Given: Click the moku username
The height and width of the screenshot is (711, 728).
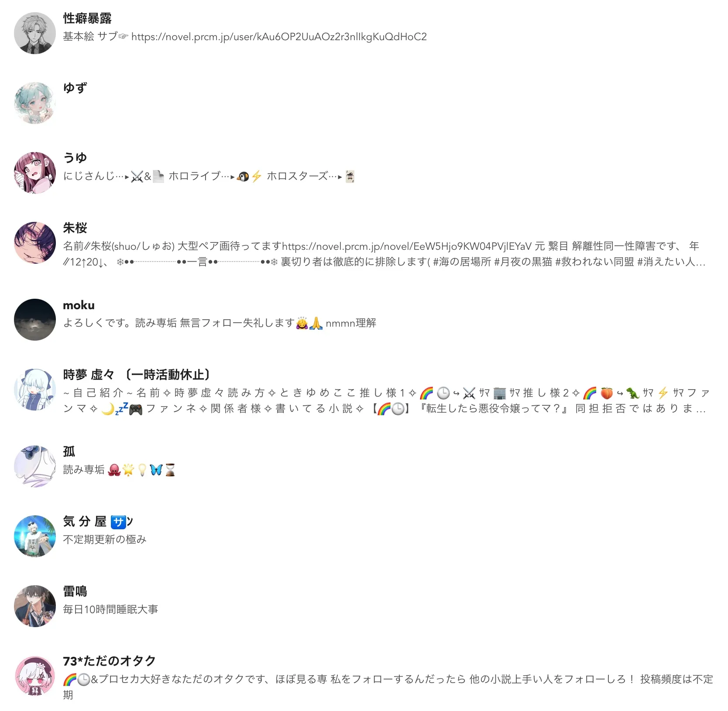Looking at the screenshot, I should click(79, 305).
